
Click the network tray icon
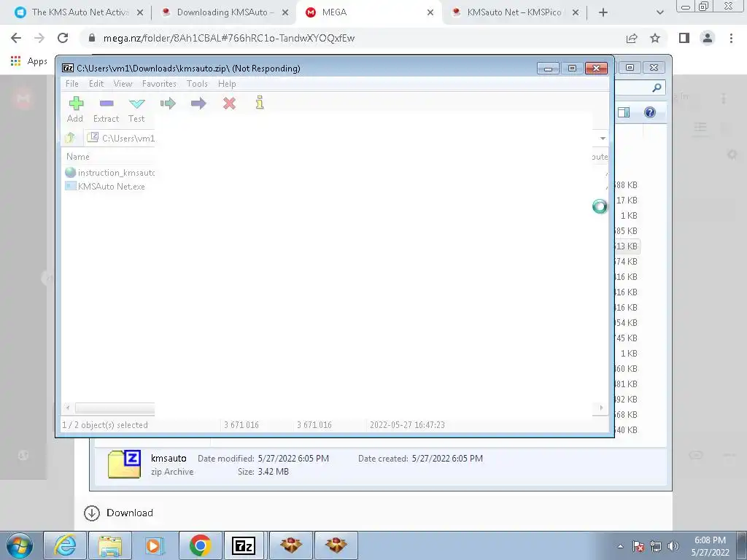tap(656, 546)
